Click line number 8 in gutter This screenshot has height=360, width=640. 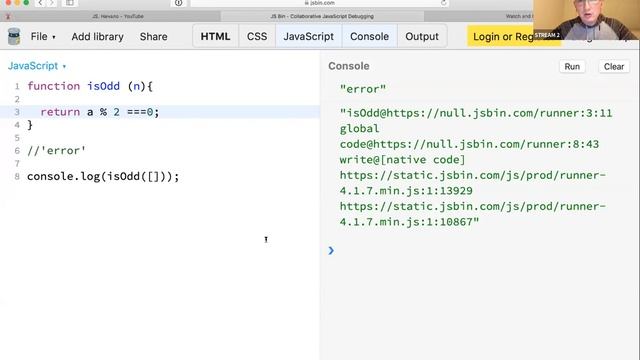(17, 176)
